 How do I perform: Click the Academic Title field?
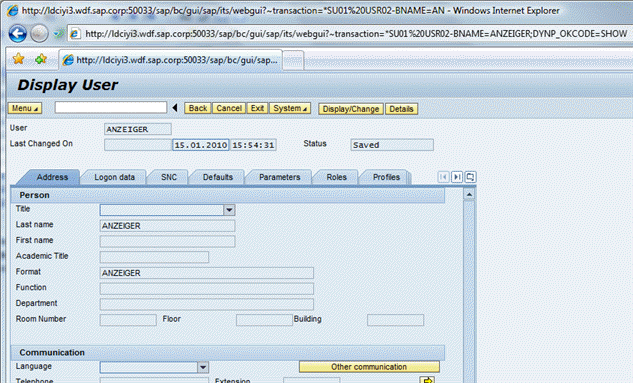(x=154, y=257)
